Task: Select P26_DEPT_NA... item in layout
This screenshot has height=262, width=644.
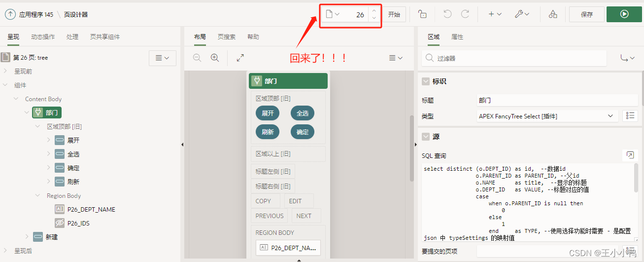Action: (x=288, y=248)
